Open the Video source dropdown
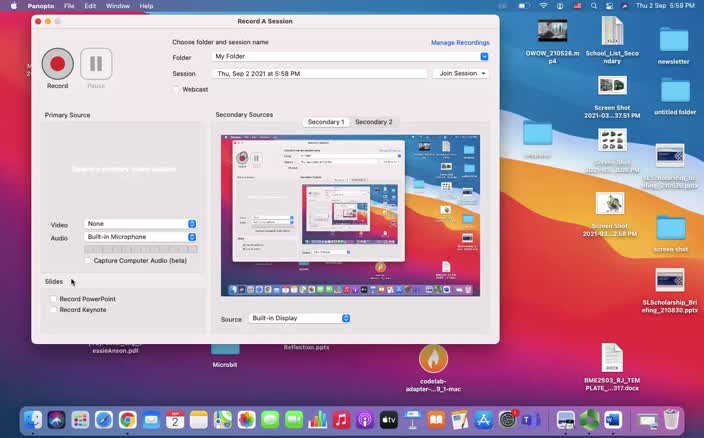704x438 pixels. [x=141, y=224]
